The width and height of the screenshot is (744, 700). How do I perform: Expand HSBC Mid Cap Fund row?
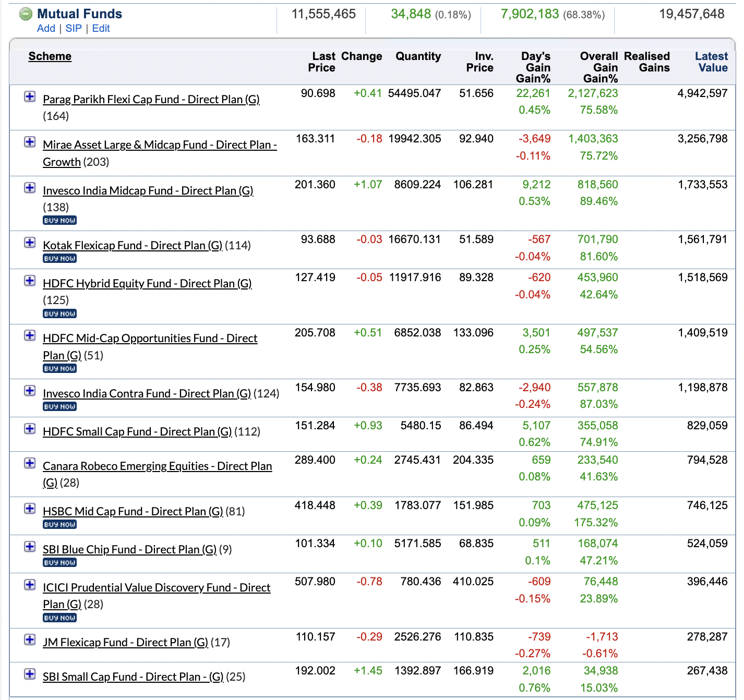coord(30,509)
